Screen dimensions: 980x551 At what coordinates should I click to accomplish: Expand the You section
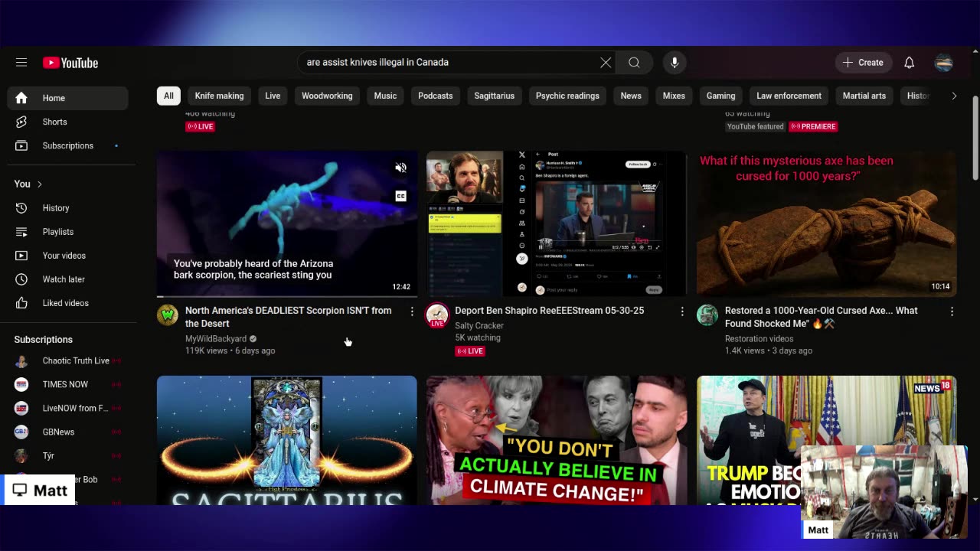point(28,184)
